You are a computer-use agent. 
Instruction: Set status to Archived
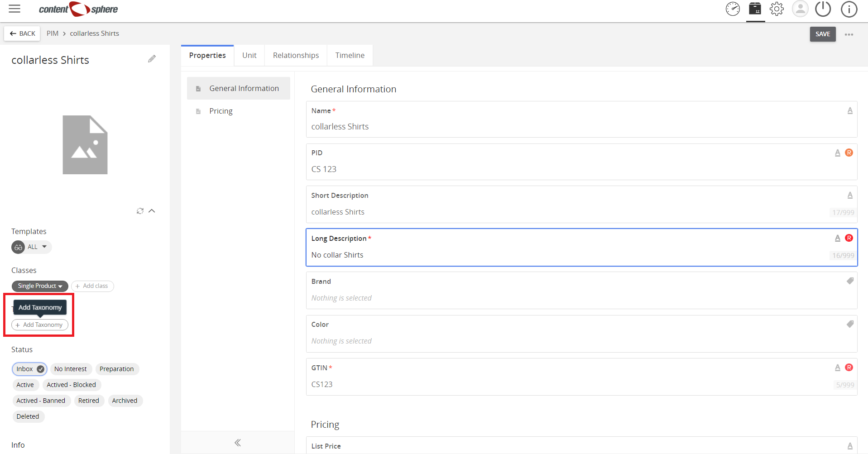[x=125, y=401]
